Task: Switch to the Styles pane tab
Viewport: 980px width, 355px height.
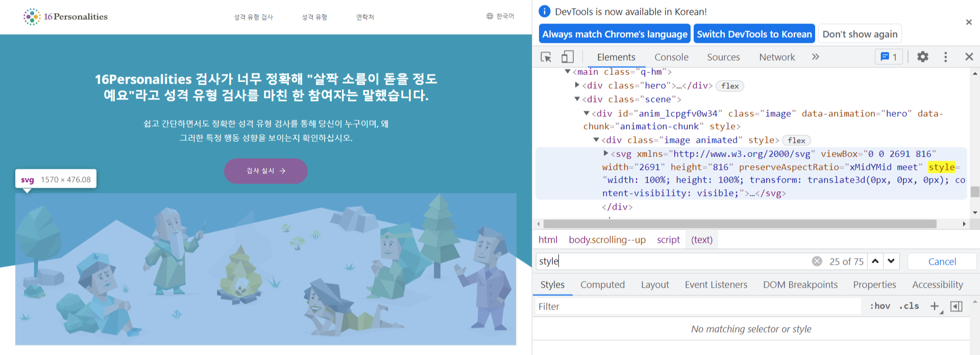Action: (553, 285)
